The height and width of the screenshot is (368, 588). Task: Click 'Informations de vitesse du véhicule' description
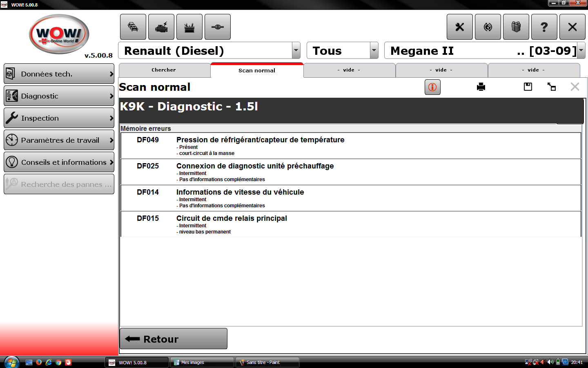pyautogui.click(x=240, y=192)
